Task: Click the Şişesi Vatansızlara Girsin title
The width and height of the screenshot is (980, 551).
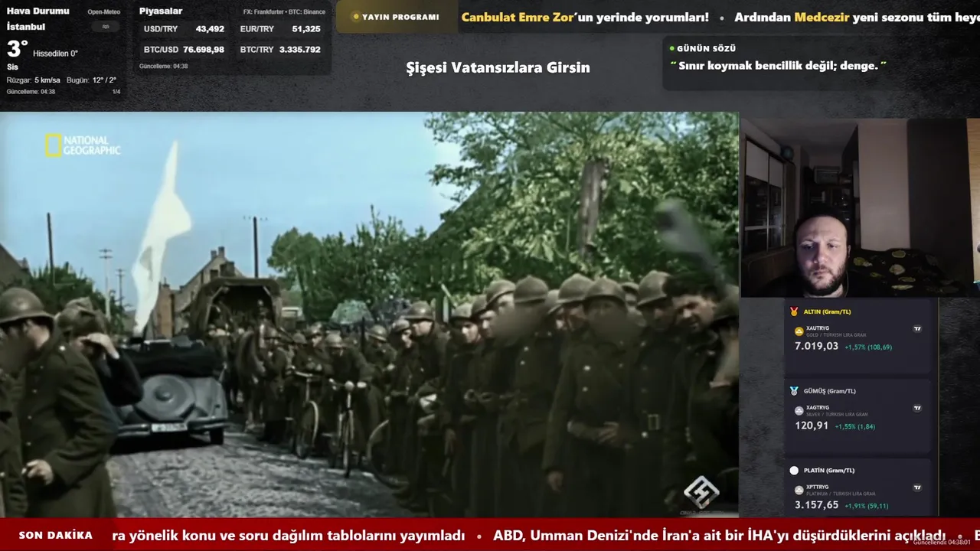Action: 498,67
